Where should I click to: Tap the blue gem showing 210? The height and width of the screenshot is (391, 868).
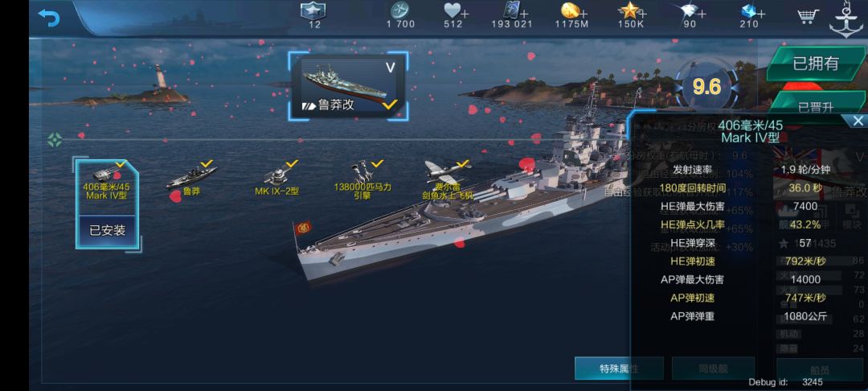tap(748, 11)
